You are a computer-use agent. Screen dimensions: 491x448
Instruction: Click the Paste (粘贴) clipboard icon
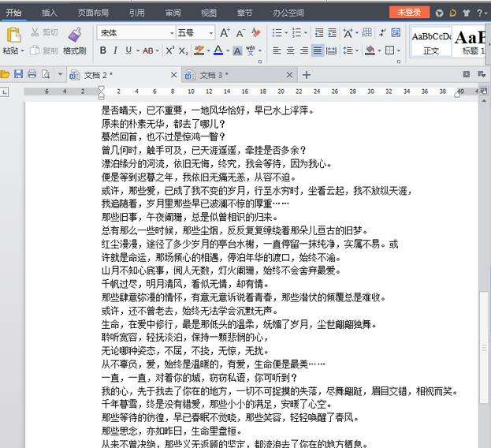[x=13, y=35]
